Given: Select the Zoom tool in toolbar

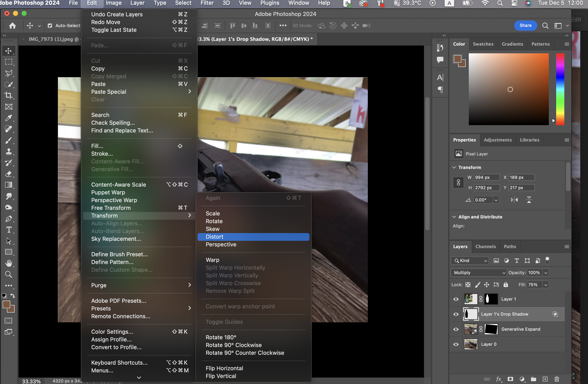Looking at the screenshot, I should click(x=9, y=274).
